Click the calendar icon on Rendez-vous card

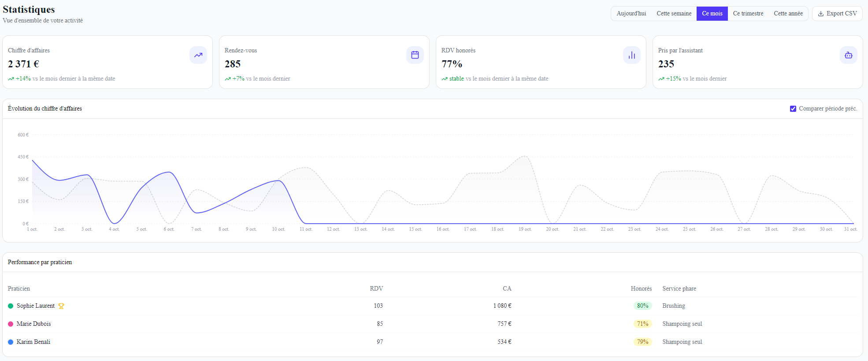[415, 55]
